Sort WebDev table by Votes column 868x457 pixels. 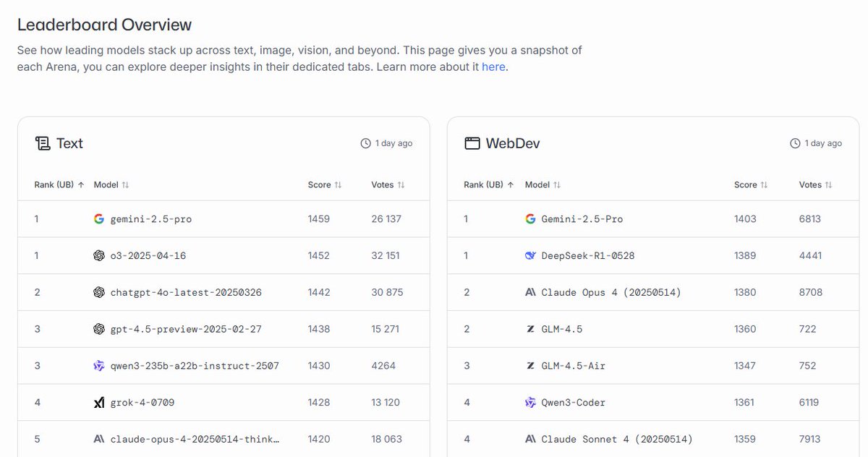pyautogui.click(x=815, y=185)
